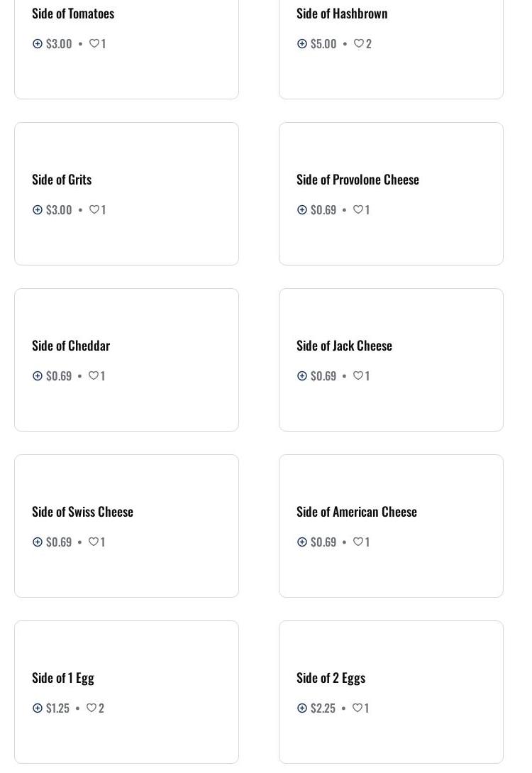The height and width of the screenshot is (773, 532).
Task: Add Side of Hashbrown via plus icon
Action: tap(302, 43)
